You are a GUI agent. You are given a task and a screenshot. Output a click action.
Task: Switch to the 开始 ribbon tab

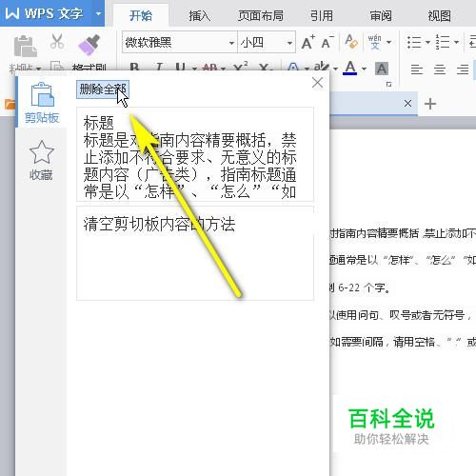141,15
